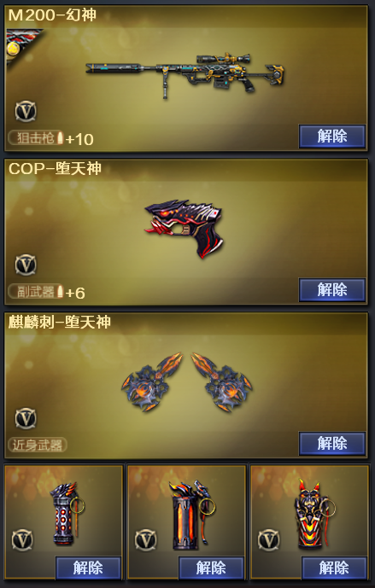Select the 近身武器 category tag
The width and height of the screenshot is (375, 588).
click(38, 445)
